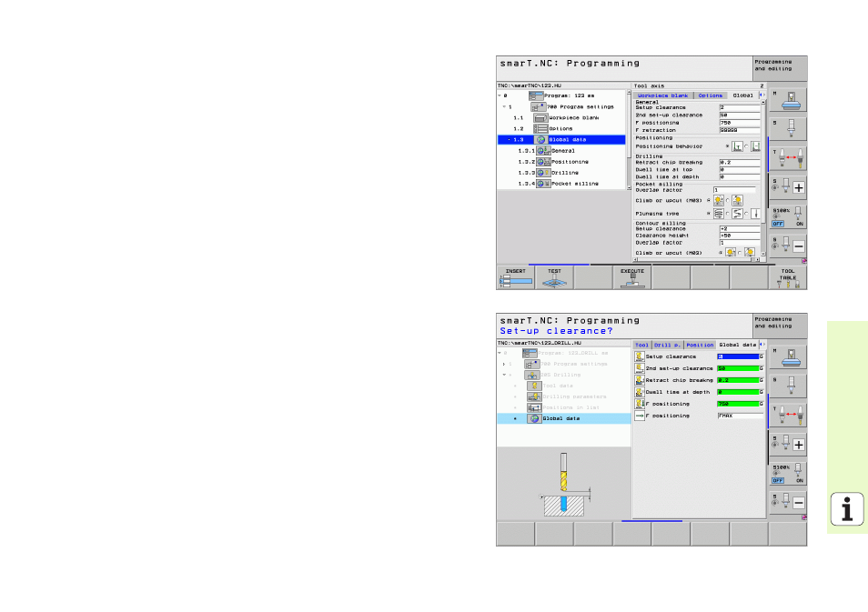868x612 pixels.
Task: Click the green Dwell time at depth field
Action: (738, 392)
